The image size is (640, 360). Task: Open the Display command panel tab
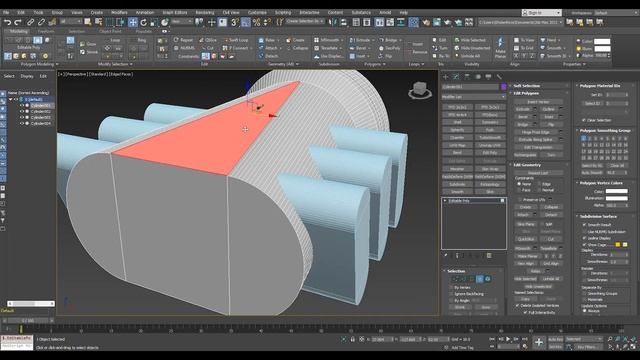tap(488, 77)
